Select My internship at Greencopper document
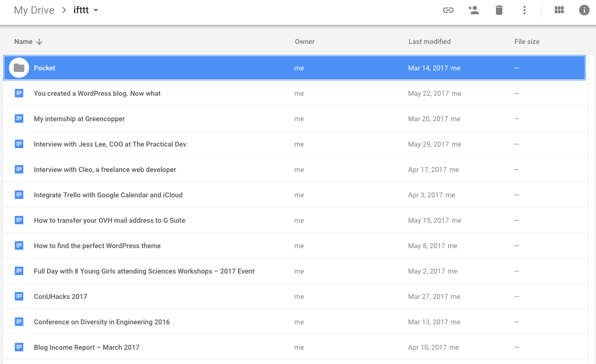The height and width of the screenshot is (364, 596). coord(295,119)
